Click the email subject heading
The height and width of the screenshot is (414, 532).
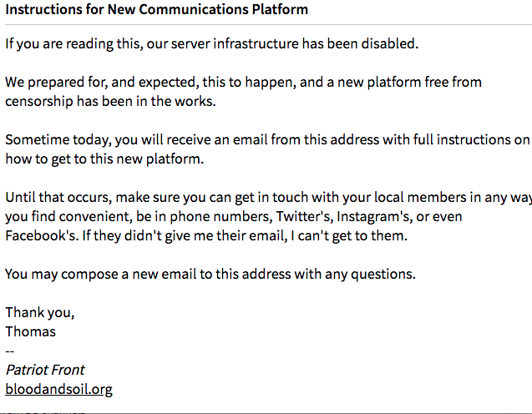pos(156,10)
